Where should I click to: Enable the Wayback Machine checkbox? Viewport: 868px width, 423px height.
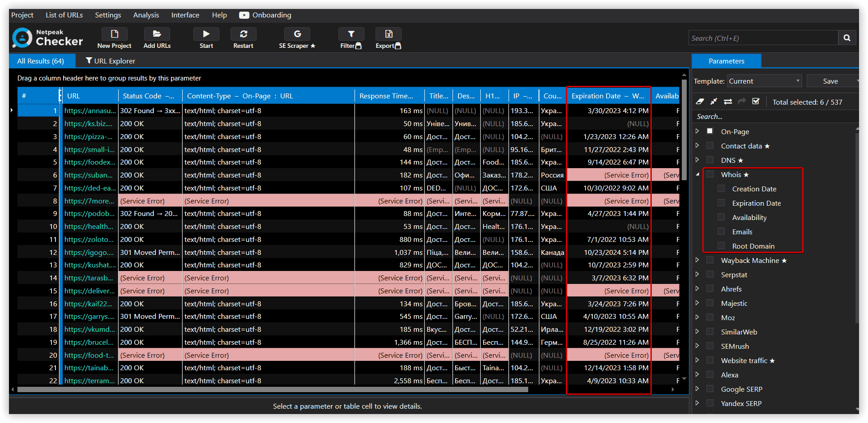710,260
